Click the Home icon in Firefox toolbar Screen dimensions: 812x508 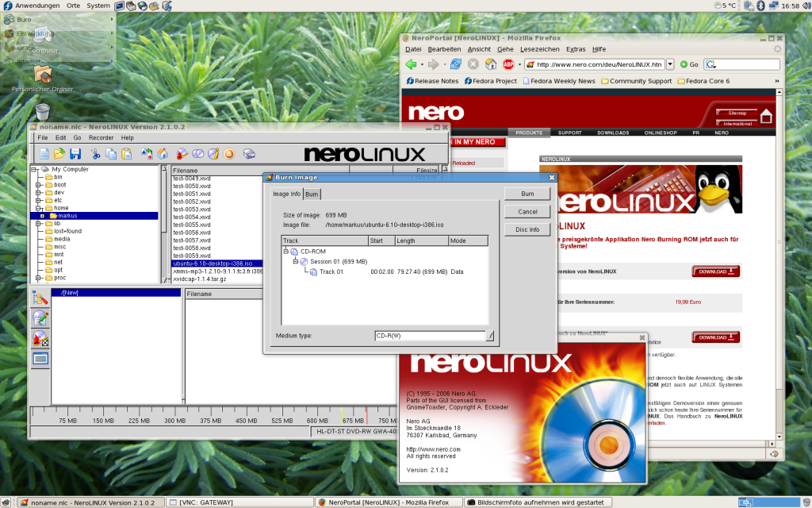tap(490, 64)
